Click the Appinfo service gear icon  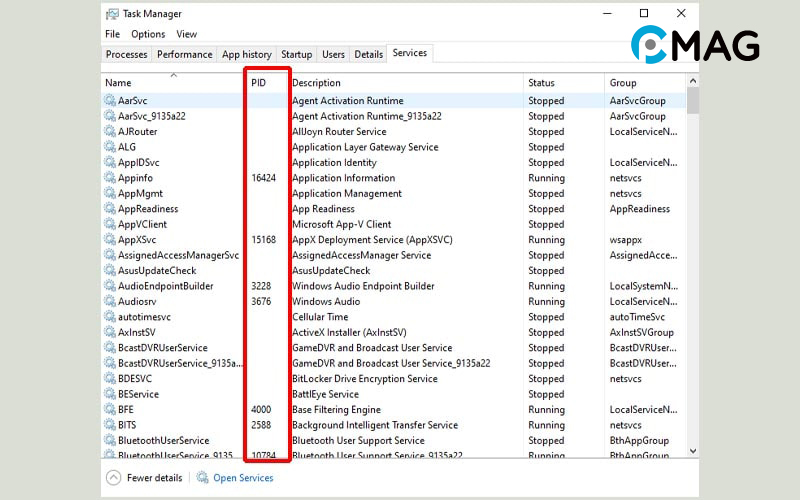tap(110, 178)
